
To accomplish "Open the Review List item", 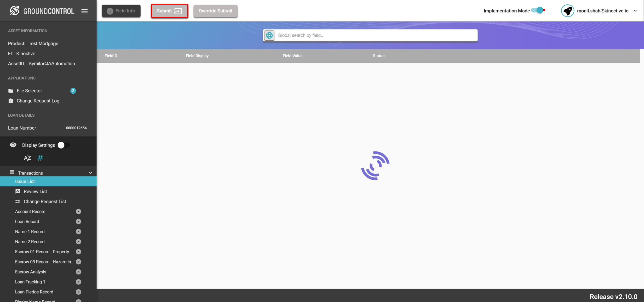I will click(35, 192).
